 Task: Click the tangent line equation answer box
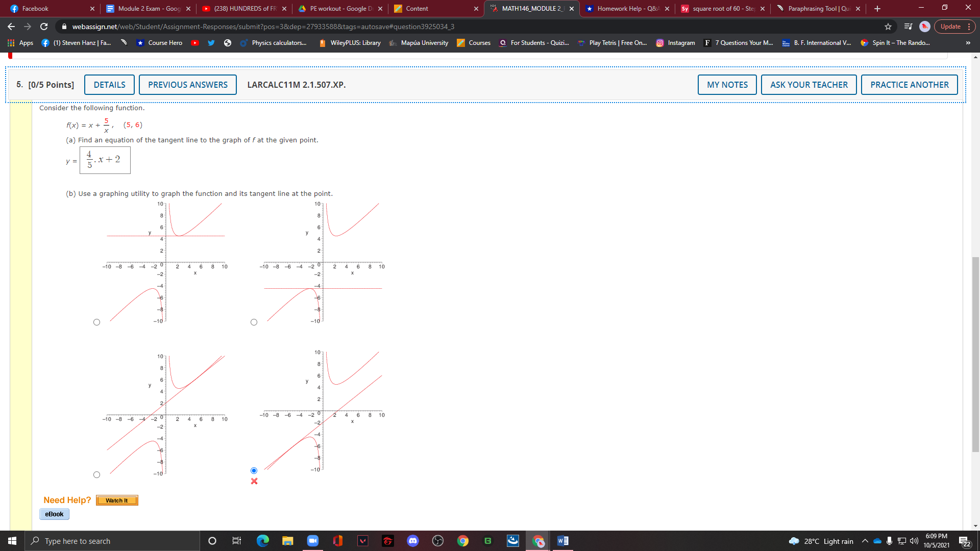click(x=105, y=160)
